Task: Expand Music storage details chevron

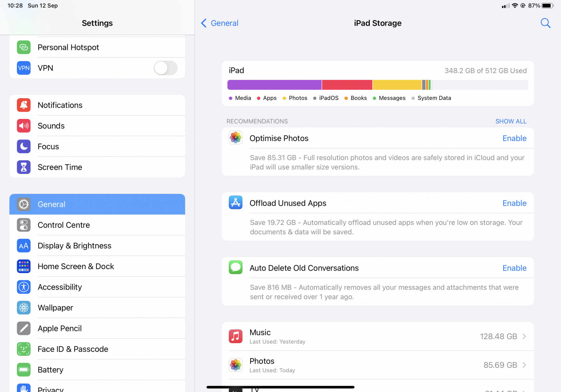Action: coord(524,336)
